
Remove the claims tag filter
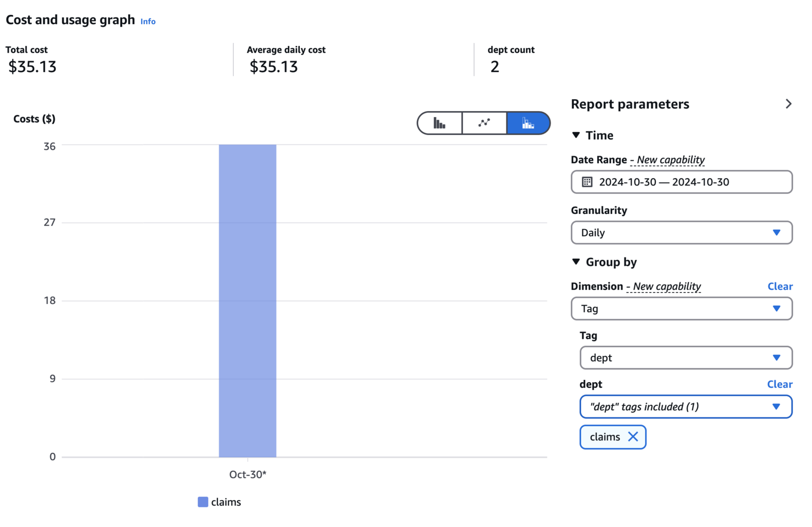point(633,437)
